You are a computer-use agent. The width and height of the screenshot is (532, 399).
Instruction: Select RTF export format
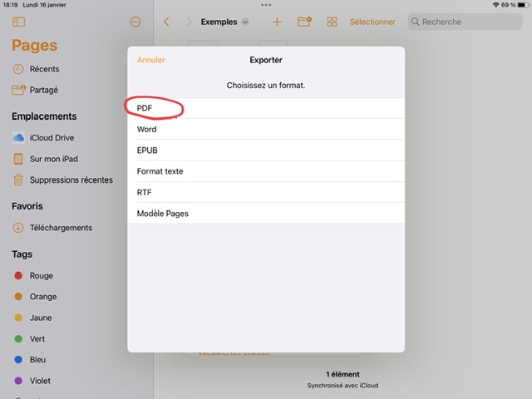click(x=266, y=192)
